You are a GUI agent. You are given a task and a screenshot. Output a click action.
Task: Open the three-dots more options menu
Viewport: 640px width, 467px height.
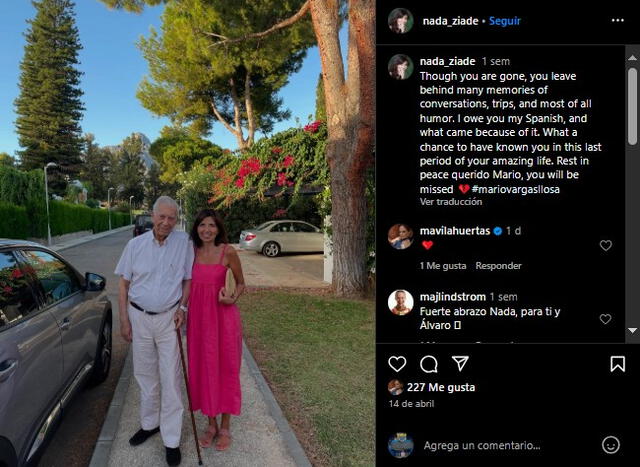tap(618, 20)
